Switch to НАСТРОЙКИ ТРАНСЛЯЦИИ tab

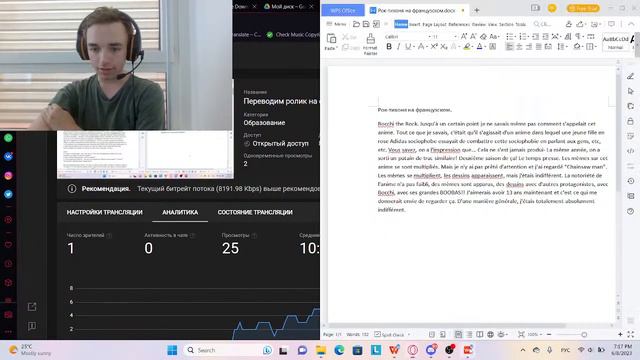[104, 212]
